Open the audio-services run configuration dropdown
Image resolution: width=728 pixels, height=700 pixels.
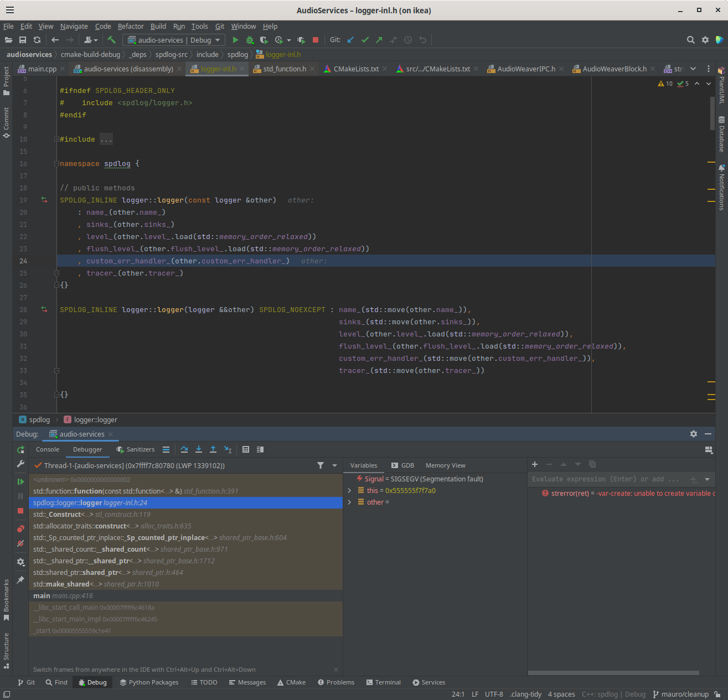pyautogui.click(x=173, y=39)
